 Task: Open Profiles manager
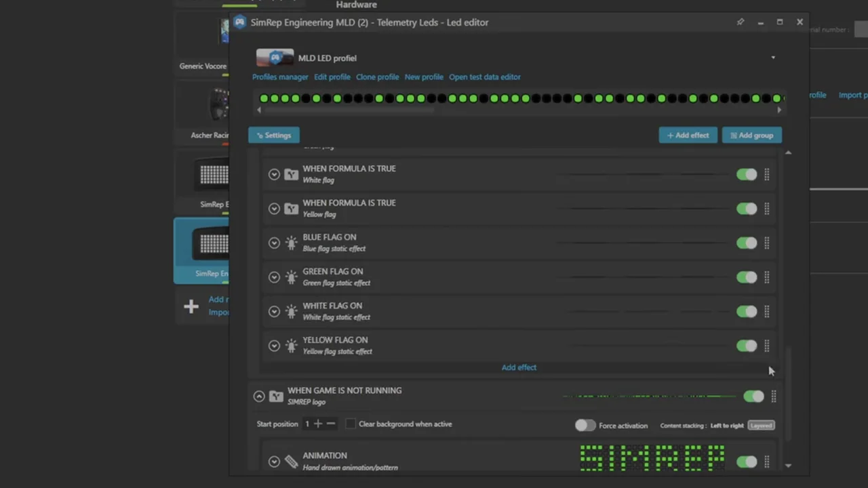point(280,77)
